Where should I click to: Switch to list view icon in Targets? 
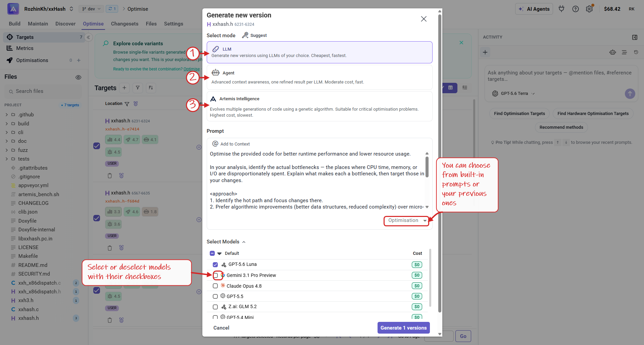click(x=465, y=88)
